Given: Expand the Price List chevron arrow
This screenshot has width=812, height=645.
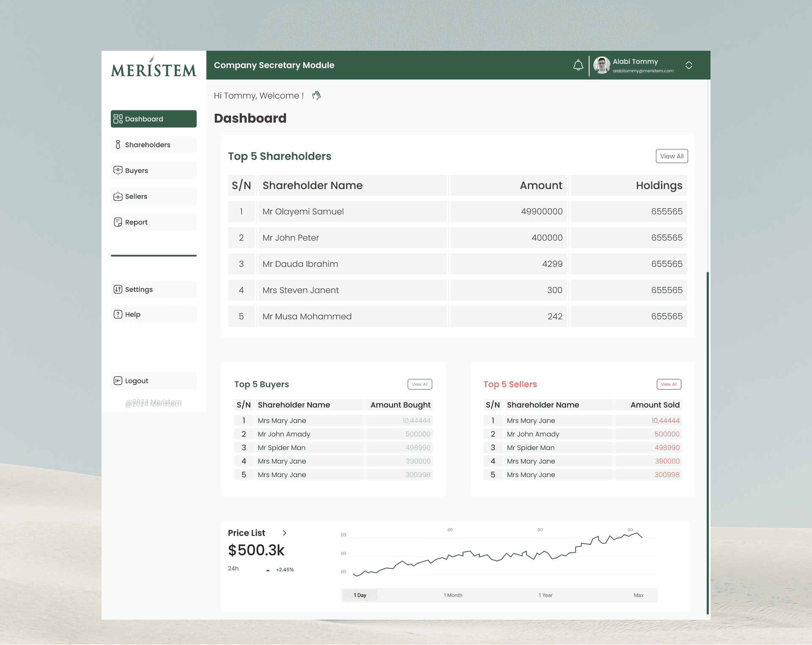Looking at the screenshot, I should (285, 533).
